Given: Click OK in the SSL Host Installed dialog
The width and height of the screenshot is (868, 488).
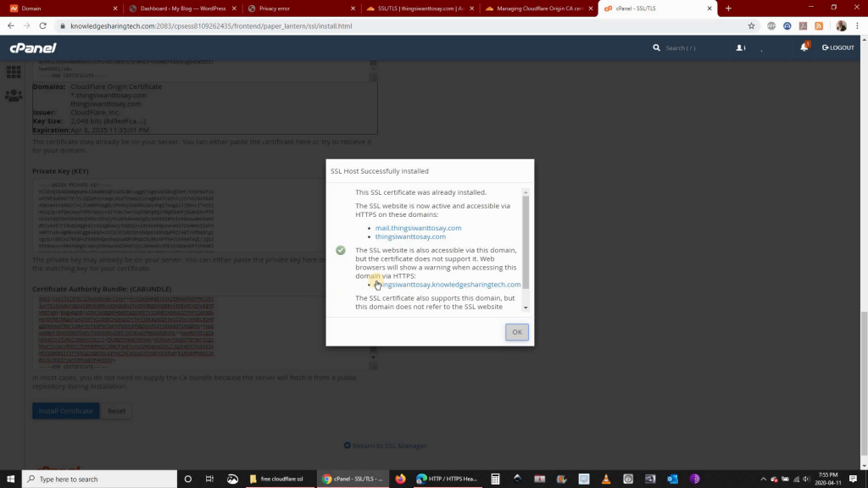Looking at the screenshot, I should [516, 332].
